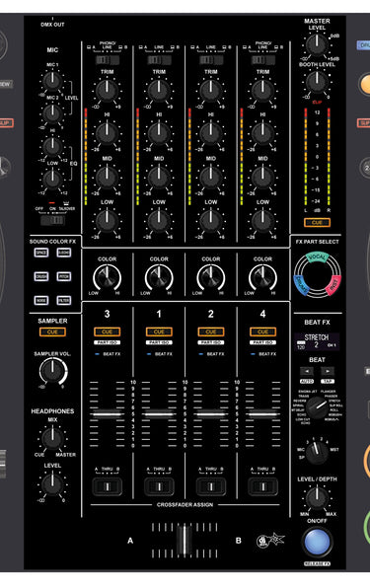
Task: Click channel 2 PART ISO button
Action: (211, 342)
